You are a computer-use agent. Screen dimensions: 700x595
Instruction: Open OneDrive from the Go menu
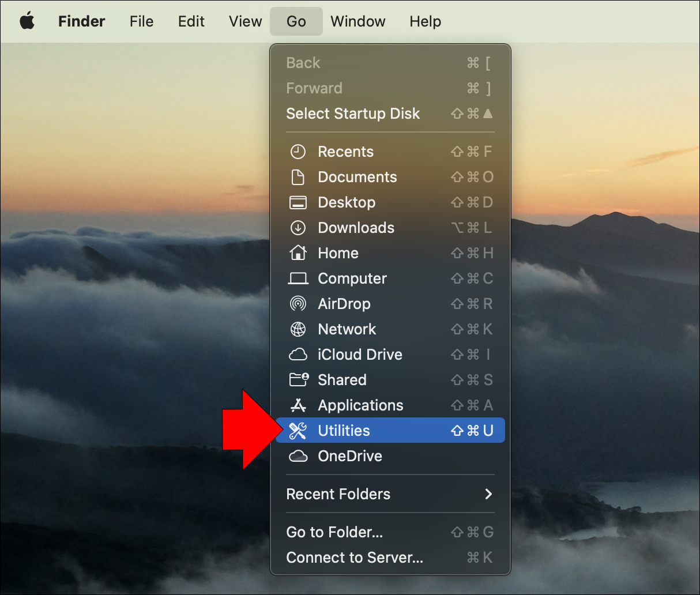[x=350, y=456]
